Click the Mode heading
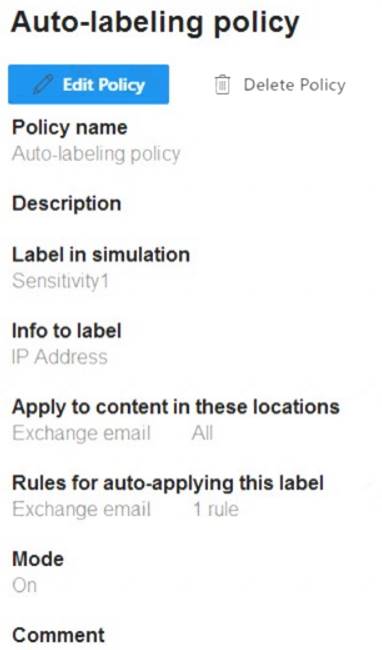382x650 pixels. tap(38, 559)
